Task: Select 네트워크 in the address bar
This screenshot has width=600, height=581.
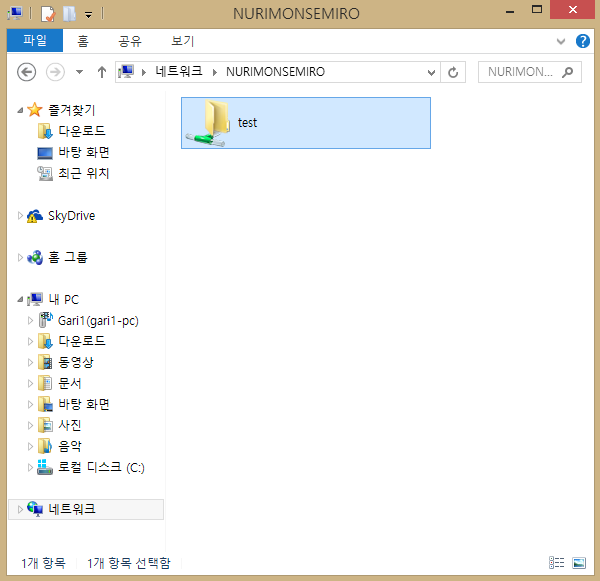Action: pos(179,72)
